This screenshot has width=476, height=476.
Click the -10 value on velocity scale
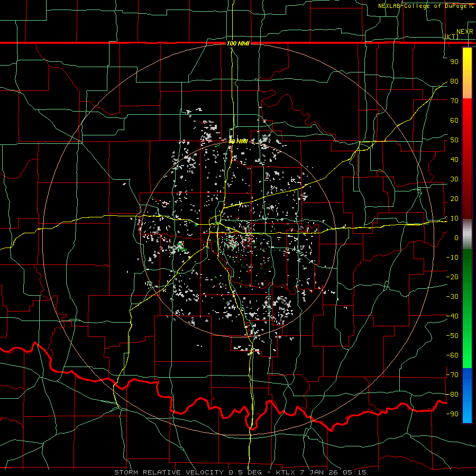[452, 258]
